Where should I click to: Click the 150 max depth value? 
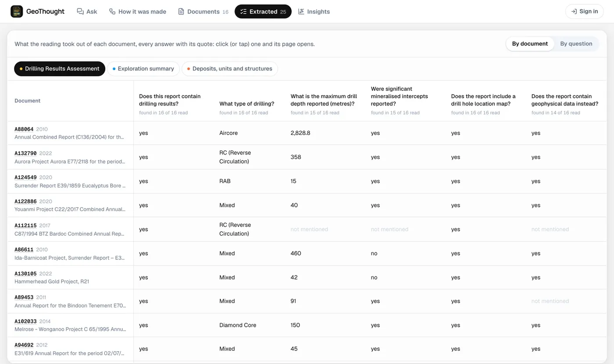(x=296, y=325)
